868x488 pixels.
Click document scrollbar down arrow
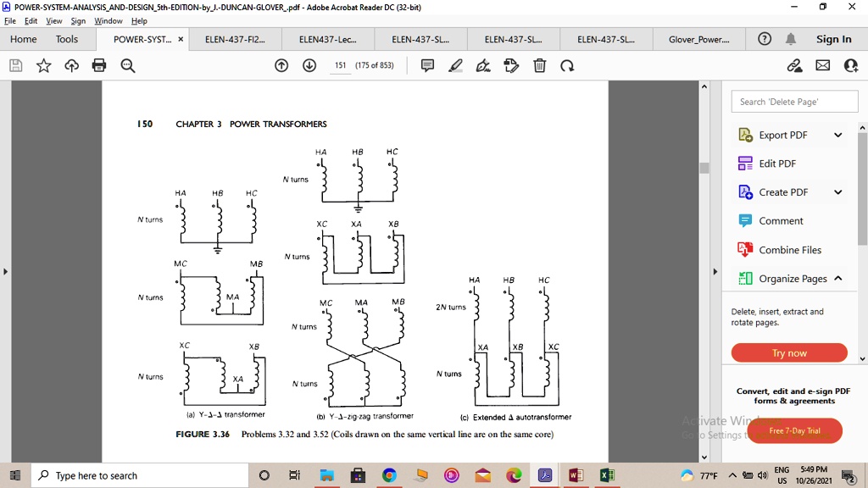pos(704,457)
